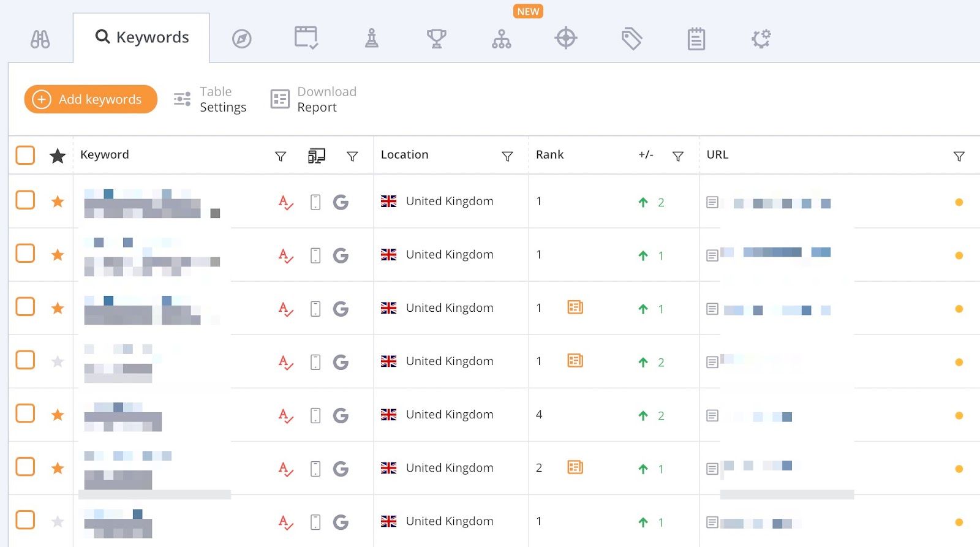Toggle the grey star in the last row

coord(58,521)
